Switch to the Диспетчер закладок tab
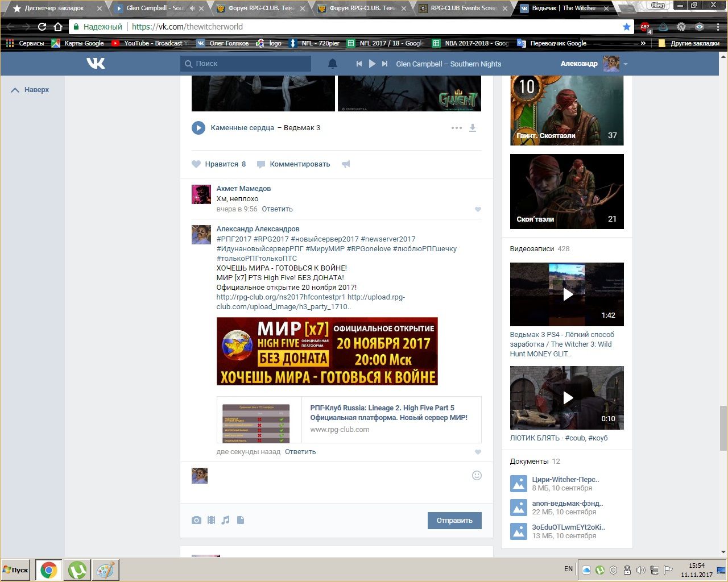 [x=54, y=9]
